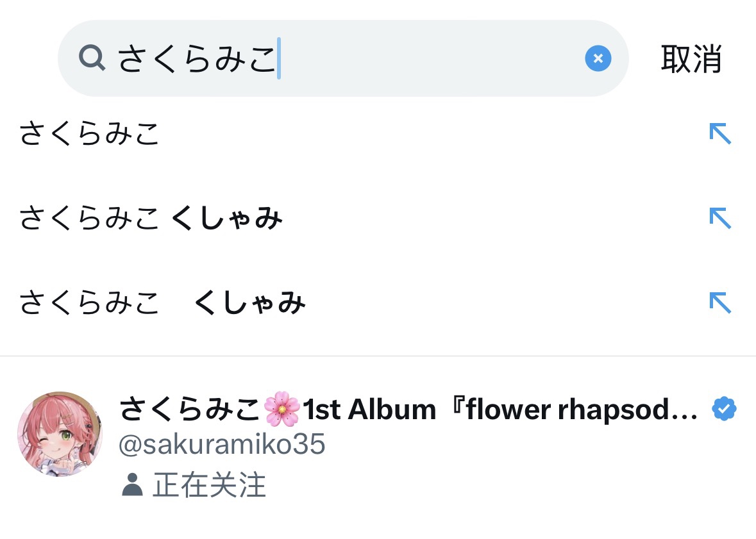Viewport: 756px width, 539px height.
Task: Tap the cherry blossom emoji in the account name
Action: 282,409
